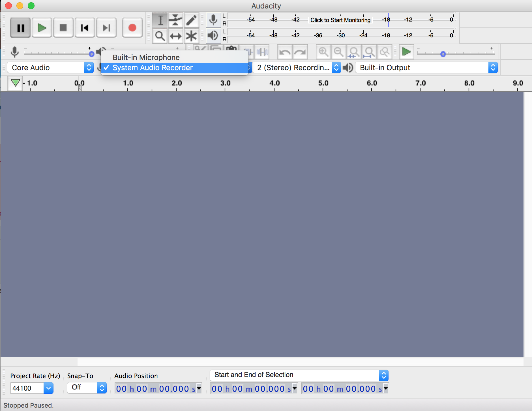Activate the Zoom tool magnifier
This screenshot has height=411, width=532.
[x=160, y=36]
